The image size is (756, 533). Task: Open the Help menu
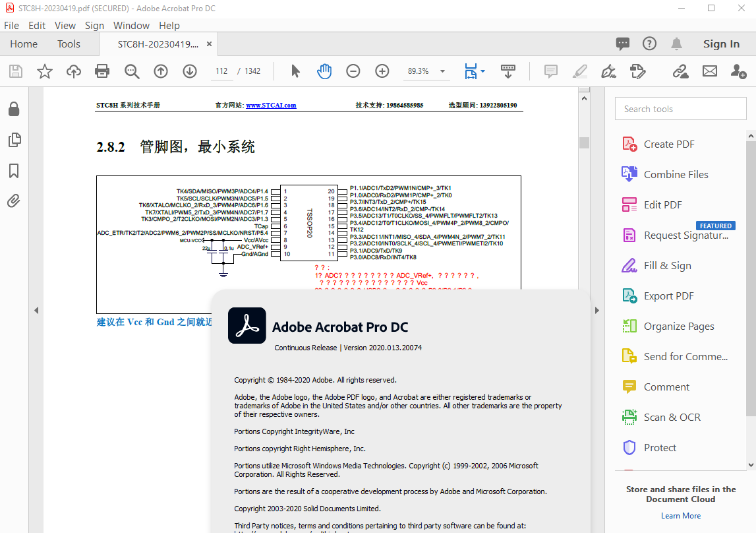169,26
